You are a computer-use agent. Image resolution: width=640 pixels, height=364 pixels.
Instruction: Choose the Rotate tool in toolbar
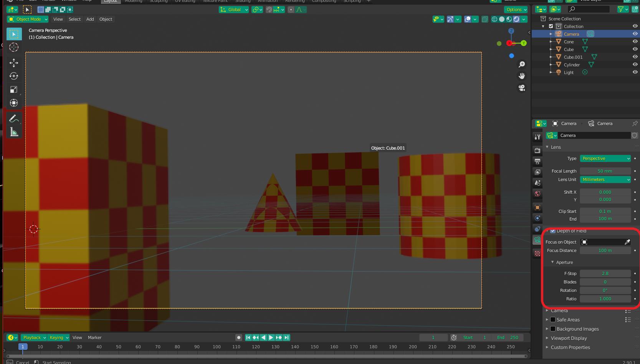tap(14, 76)
